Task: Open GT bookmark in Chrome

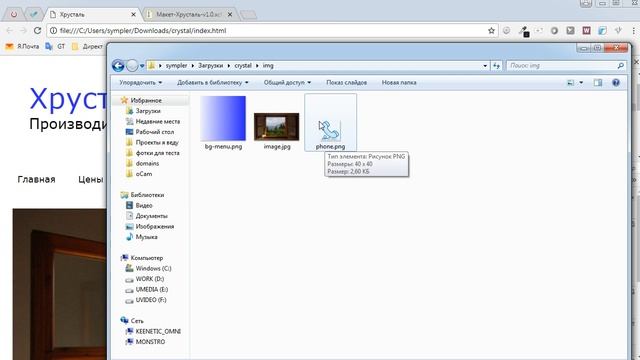Action: (x=56, y=47)
